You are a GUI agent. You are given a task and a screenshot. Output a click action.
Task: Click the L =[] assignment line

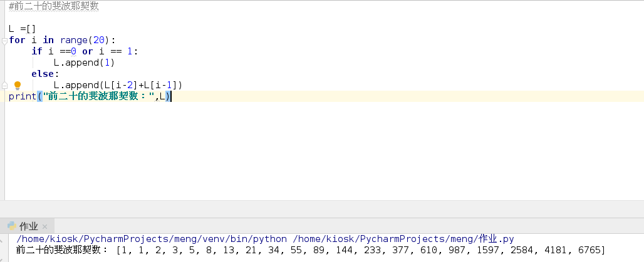point(23,29)
